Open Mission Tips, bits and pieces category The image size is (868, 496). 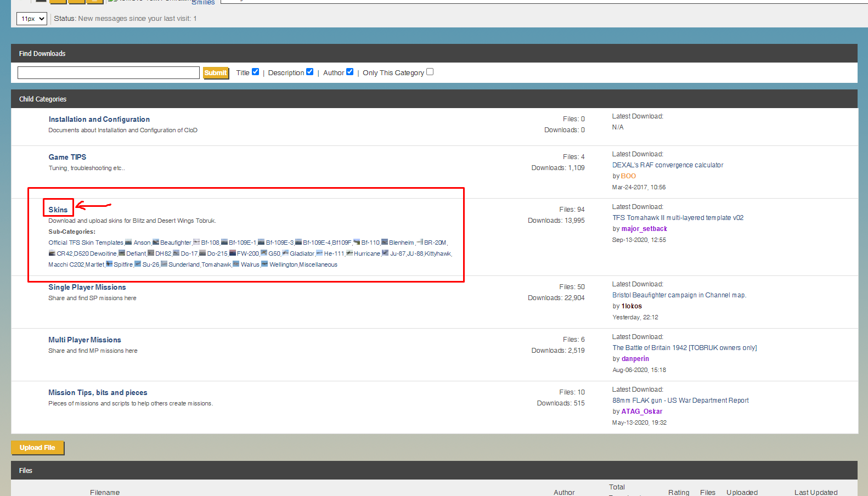point(98,392)
